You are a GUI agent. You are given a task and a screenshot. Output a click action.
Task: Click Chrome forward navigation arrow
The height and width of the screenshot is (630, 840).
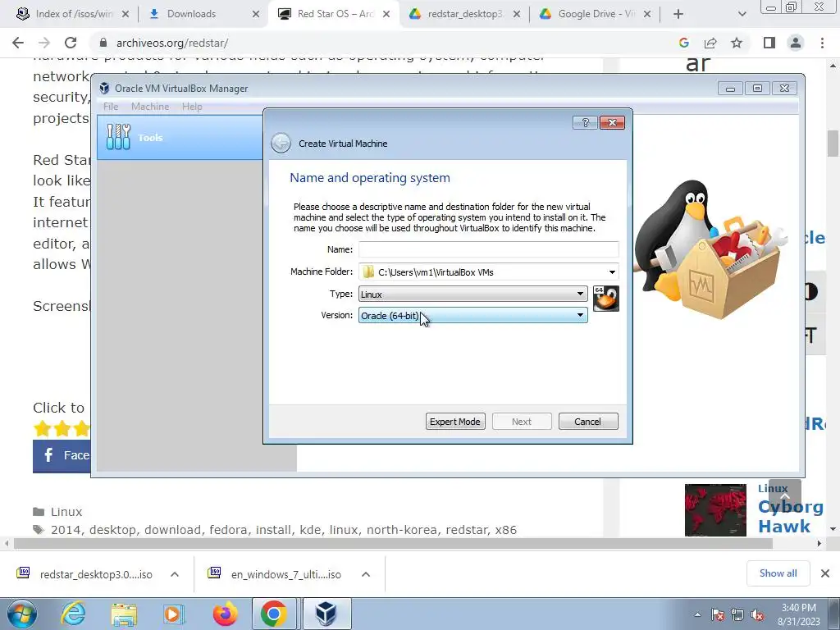[x=44, y=43]
